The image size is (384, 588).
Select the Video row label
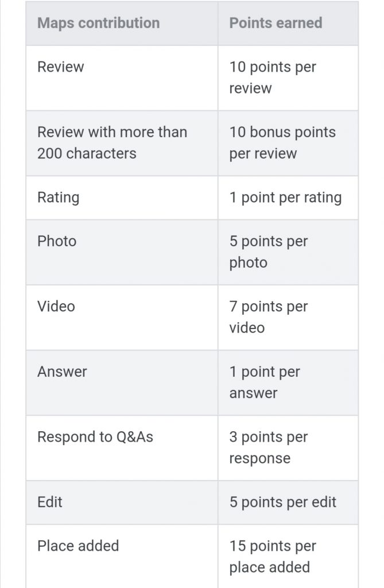pyautogui.click(x=56, y=307)
